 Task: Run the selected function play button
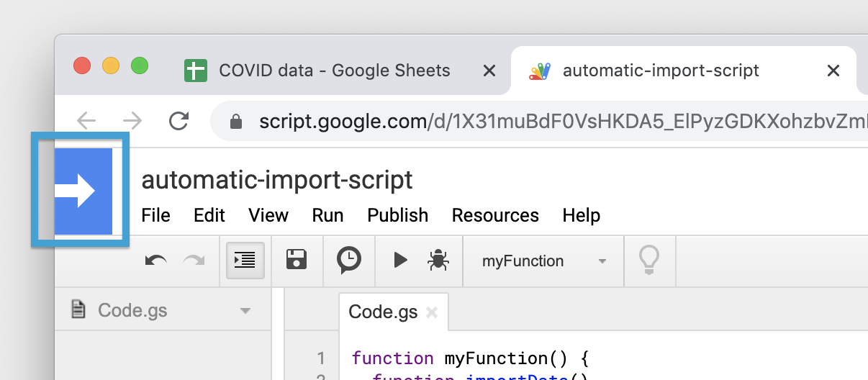click(x=400, y=260)
